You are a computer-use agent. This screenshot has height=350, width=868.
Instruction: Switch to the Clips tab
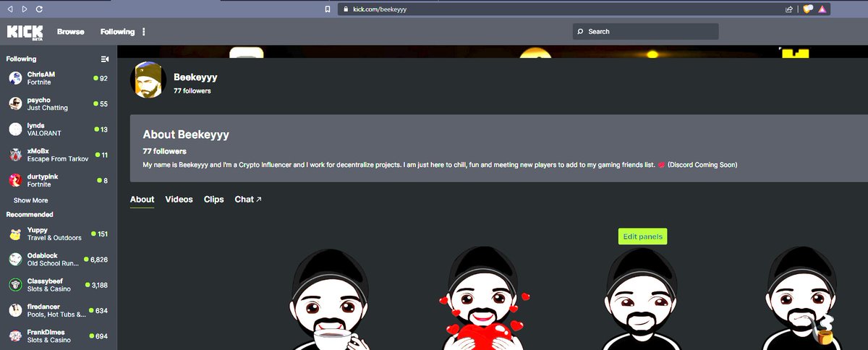pos(214,200)
